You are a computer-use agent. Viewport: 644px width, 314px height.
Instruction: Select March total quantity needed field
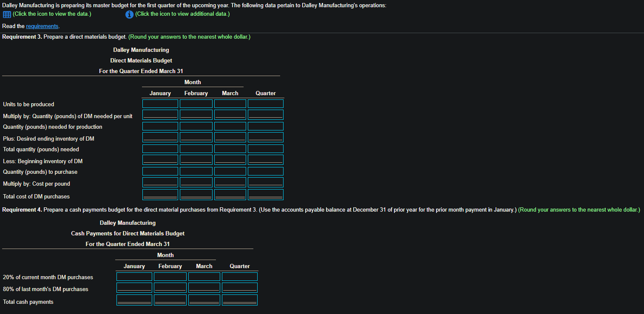coord(230,149)
